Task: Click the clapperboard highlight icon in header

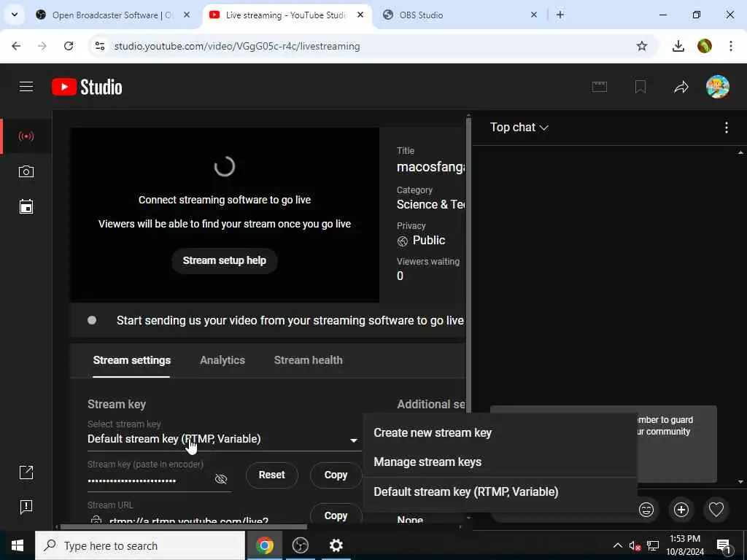Action: [x=600, y=87]
